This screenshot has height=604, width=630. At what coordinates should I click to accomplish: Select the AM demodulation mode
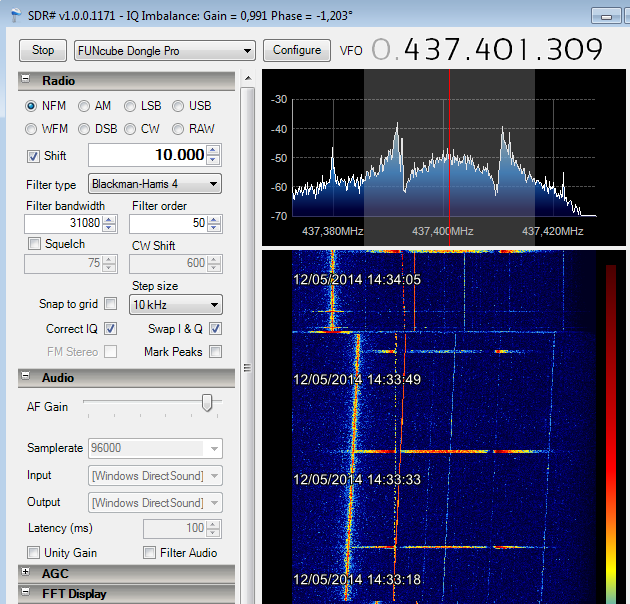point(84,106)
